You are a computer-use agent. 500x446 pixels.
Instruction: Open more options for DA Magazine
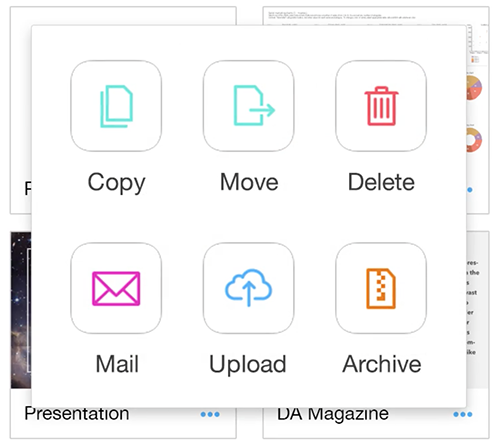463,414
